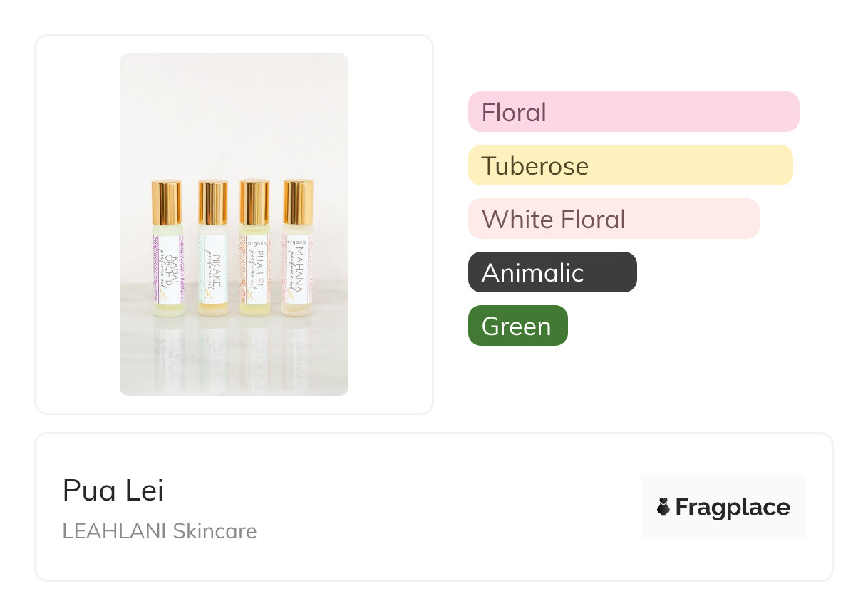Choose the White Floral accord bar
The width and height of the screenshot is (868, 616).
point(614,219)
